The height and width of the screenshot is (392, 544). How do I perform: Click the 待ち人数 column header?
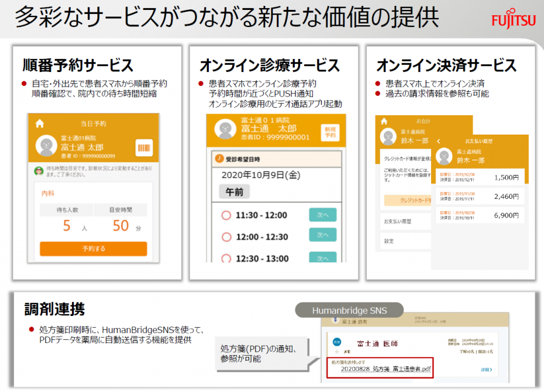click(x=67, y=210)
